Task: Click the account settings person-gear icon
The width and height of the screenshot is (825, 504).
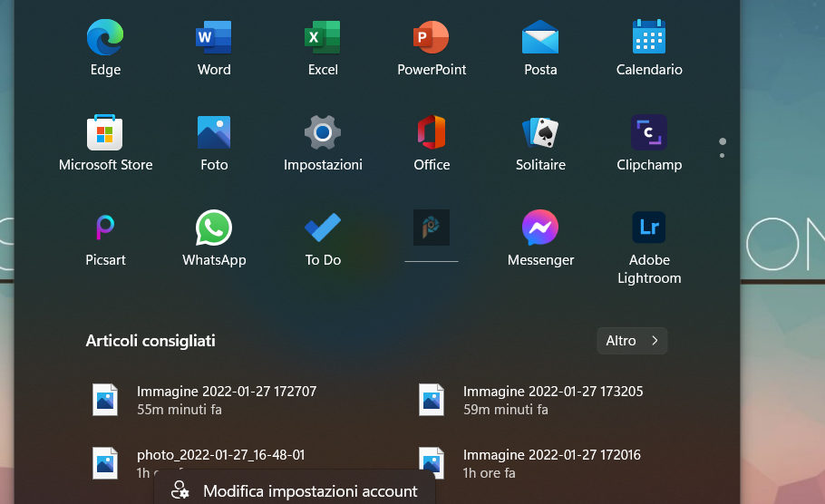Action: click(180, 490)
